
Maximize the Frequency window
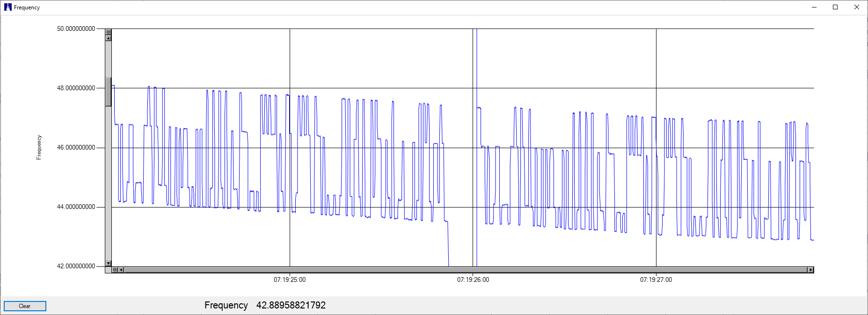(x=836, y=7)
